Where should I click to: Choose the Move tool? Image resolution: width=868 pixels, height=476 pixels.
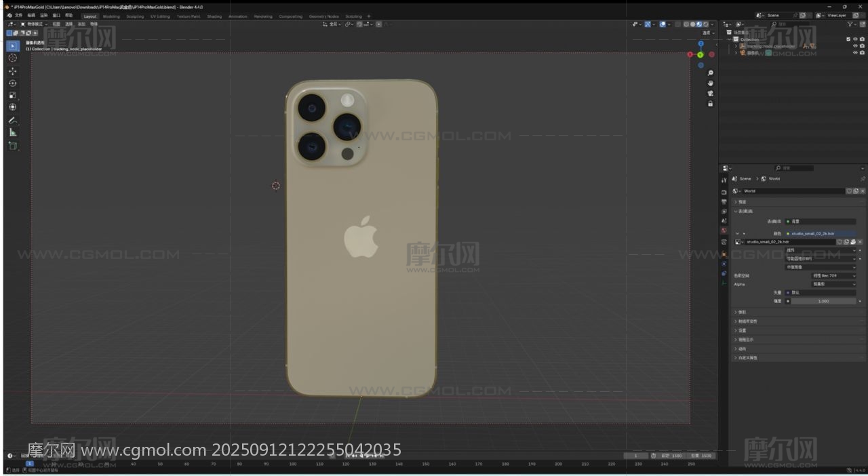[12, 71]
